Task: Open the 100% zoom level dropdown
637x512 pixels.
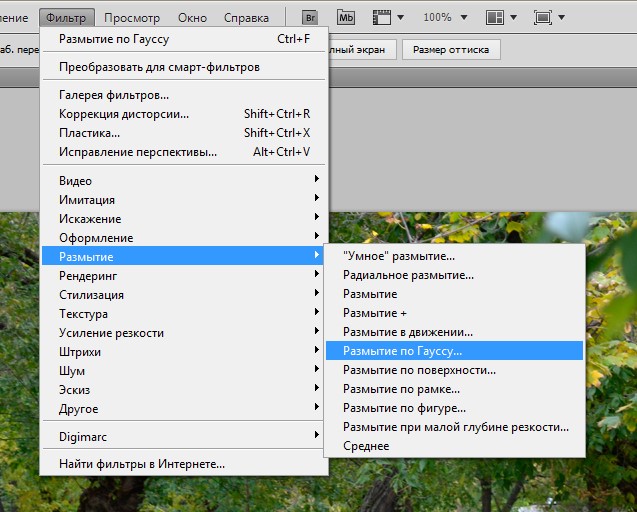Action: 443,17
